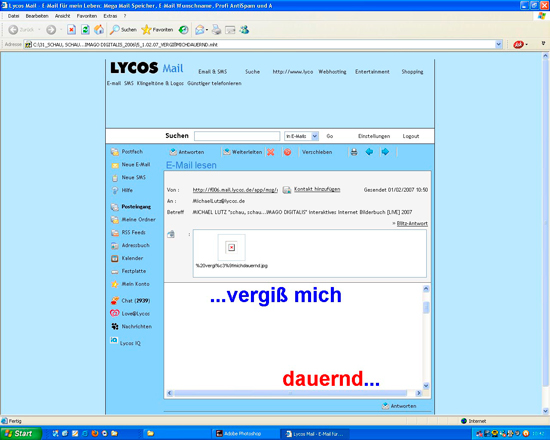Click the mail body vertical scrollbar
550x440 pixels.
coord(426,337)
